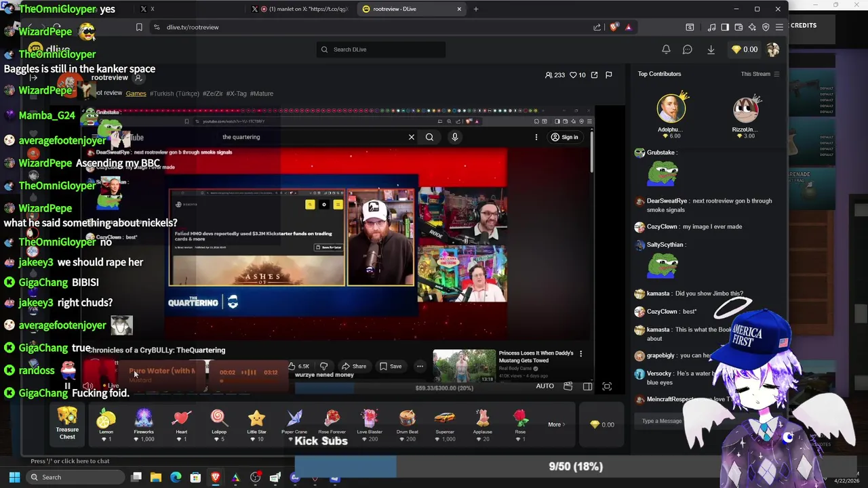Image resolution: width=868 pixels, height=488 pixels.
Task: Send the Paper Crane gift
Action: (294, 426)
